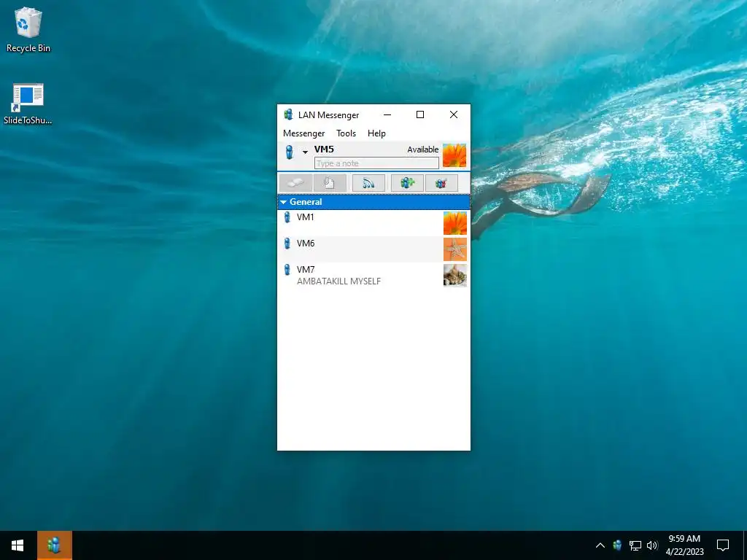Click VM7's status person icon
This screenshot has width=747, height=560.
tap(287, 270)
